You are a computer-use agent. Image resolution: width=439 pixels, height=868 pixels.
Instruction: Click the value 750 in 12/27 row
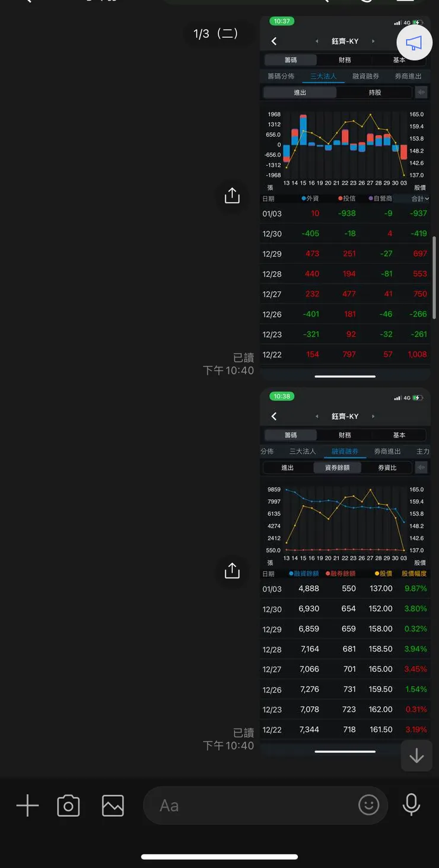pyautogui.click(x=420, y=294)
